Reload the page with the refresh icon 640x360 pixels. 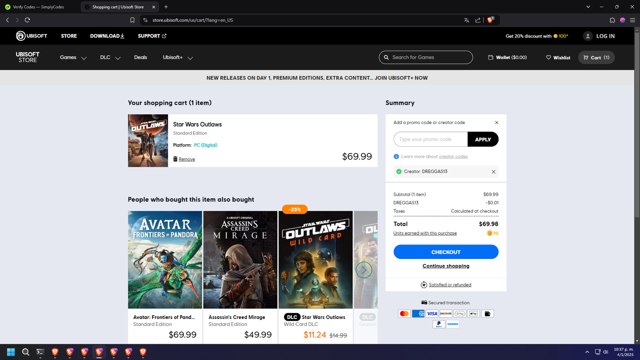pos(27,20)
